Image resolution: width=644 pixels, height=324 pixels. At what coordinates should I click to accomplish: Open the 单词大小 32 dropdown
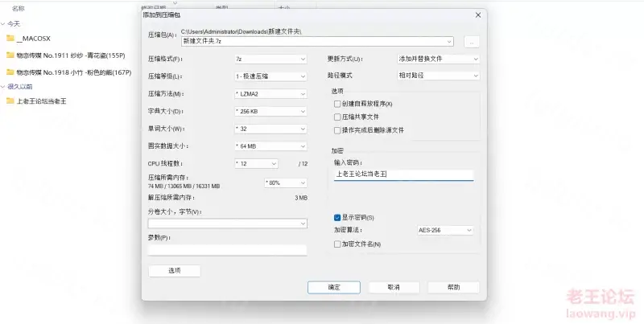(x=270, y=129)
